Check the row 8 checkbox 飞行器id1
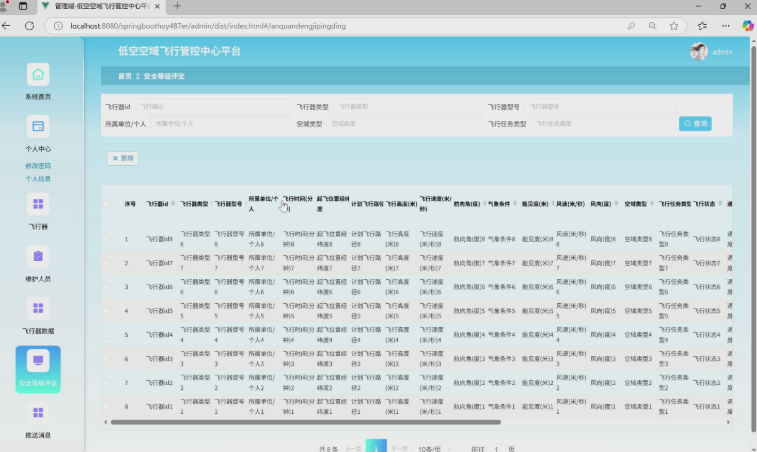The image size is (757, 452). (106, 407)
